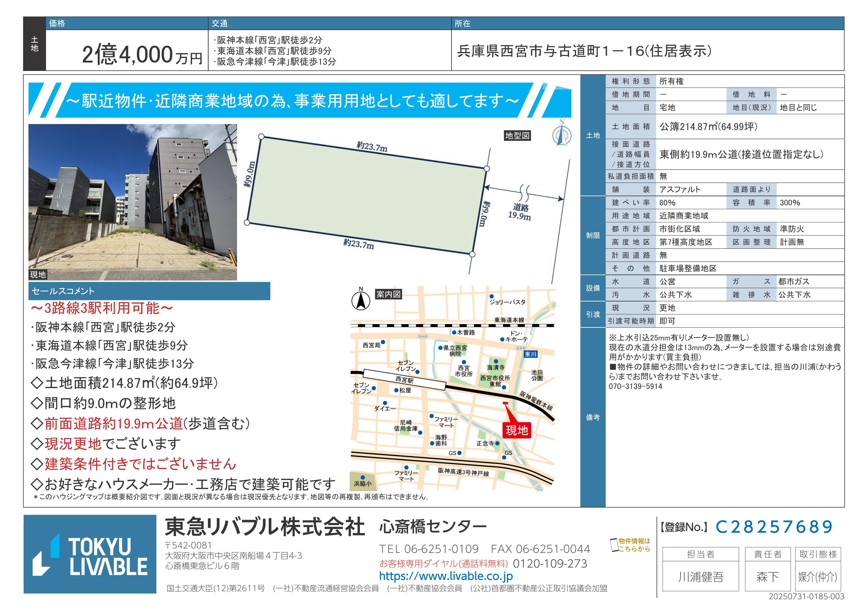The width and height of the screenshot is (868, 614).
Task: Click the 現地 site photo
Action: [133, 202]
